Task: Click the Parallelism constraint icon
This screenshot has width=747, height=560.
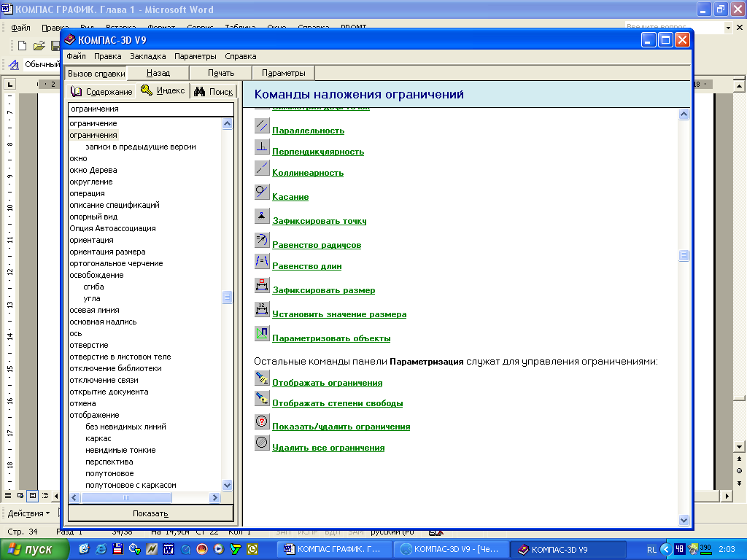Action: pyautogui.click(x=262, y=125)
